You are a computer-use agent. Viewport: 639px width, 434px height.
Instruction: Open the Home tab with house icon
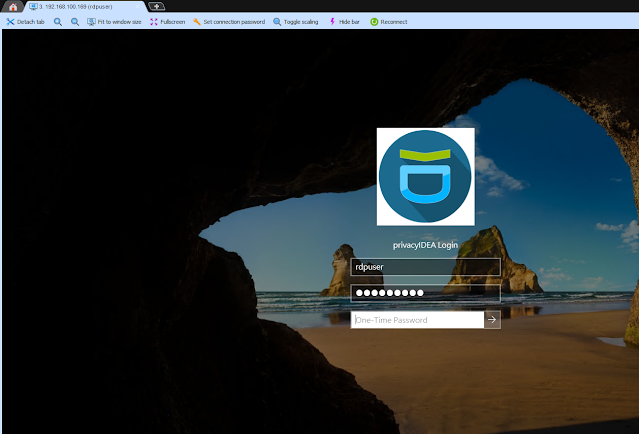click(13, 7)
